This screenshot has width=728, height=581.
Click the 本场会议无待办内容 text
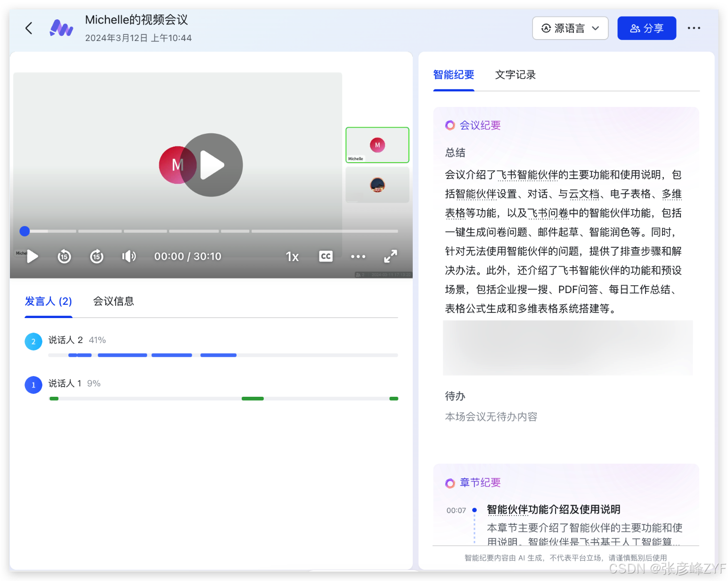pyautogui.click(x=491, y=417)
